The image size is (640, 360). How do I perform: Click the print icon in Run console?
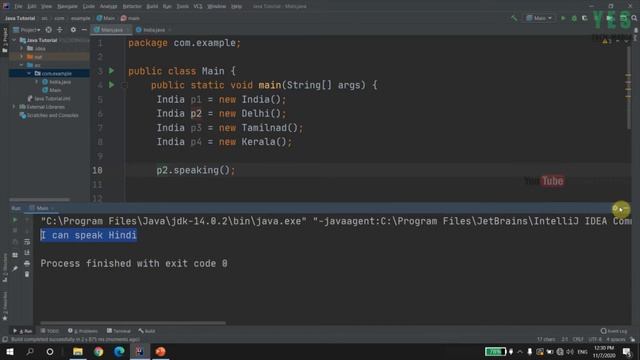coord(27,264)
